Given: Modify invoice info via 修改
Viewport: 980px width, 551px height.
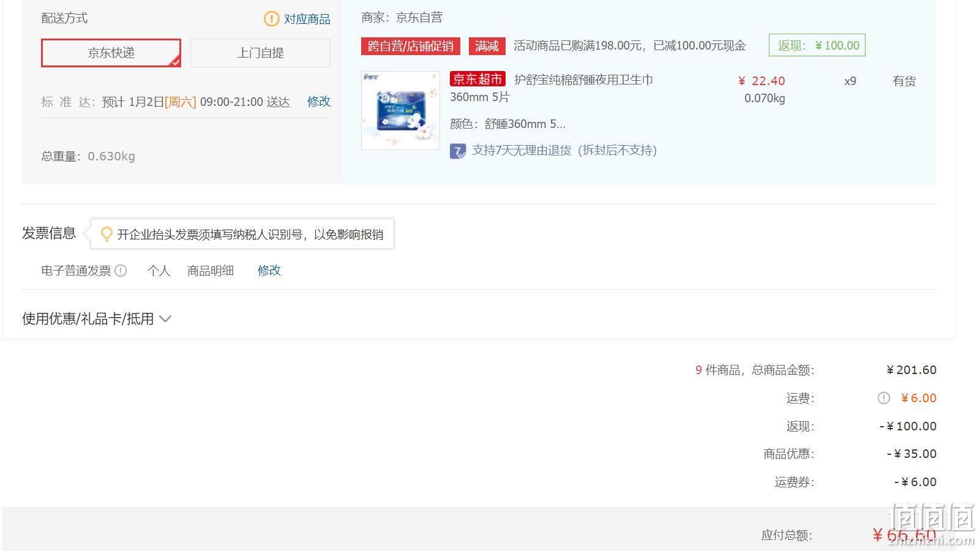Looking at the screenshot, I should coord(269,270).
